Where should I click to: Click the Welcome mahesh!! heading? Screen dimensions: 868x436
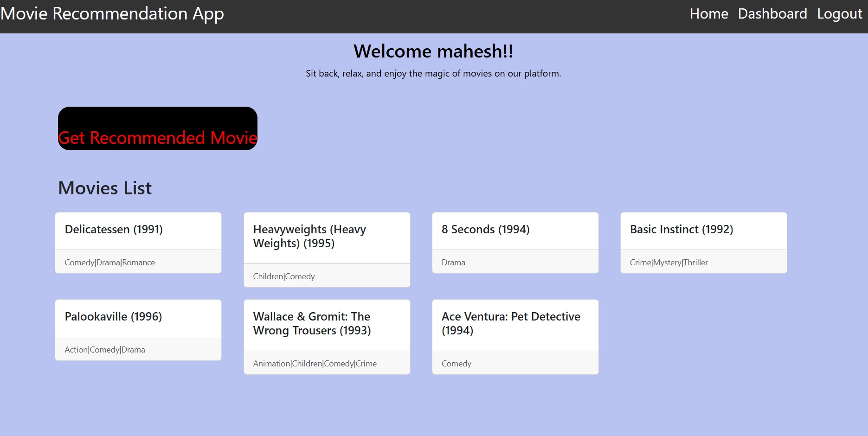433,51
